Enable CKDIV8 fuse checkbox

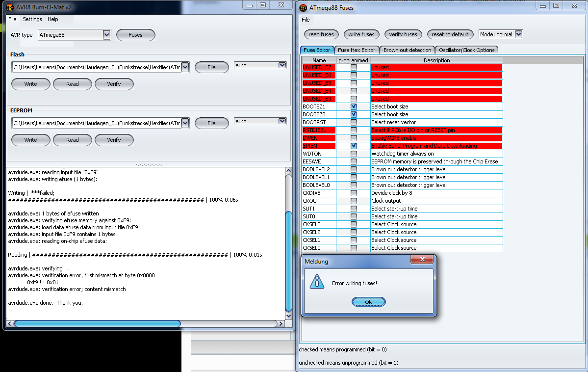[x=354, y=193]
